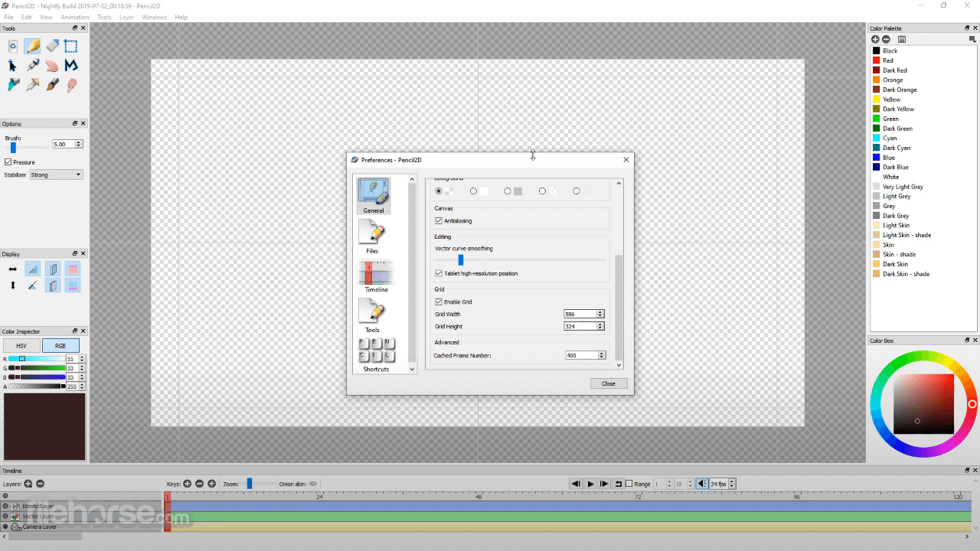Flip the view horizontally in Display panel
Image resolution: width=980 pixels, height=551 pixels.
pyautogui.click(x=13, y=269)
